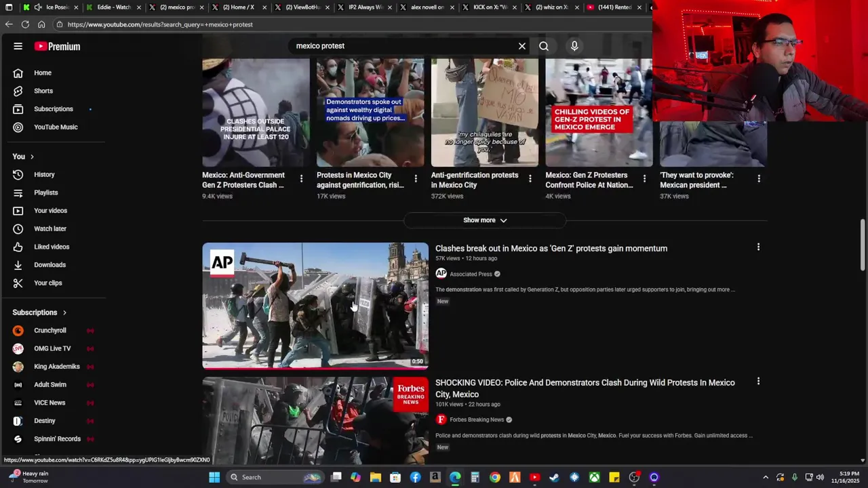Mute audio on the Ice Poseidon tab
The width and height of the screenshot is (868, 488).
coord(38,7)
